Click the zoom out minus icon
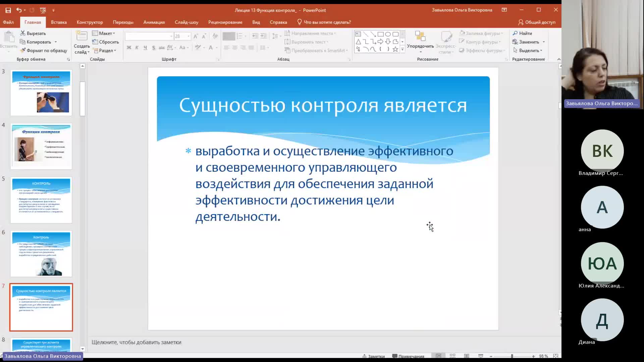Screen dimensions: 644x362 coord(491,356)
